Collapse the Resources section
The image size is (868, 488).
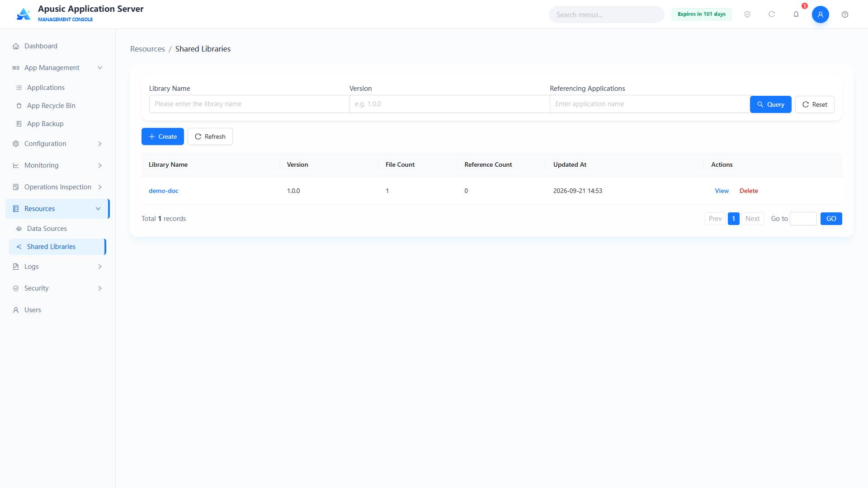point(58,209)
